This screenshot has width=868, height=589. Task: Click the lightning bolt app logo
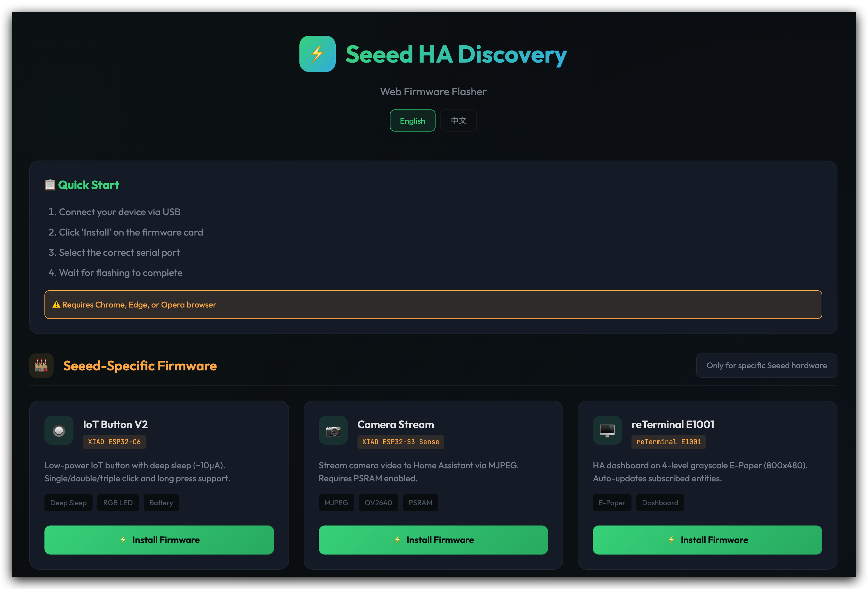(317, 54)
